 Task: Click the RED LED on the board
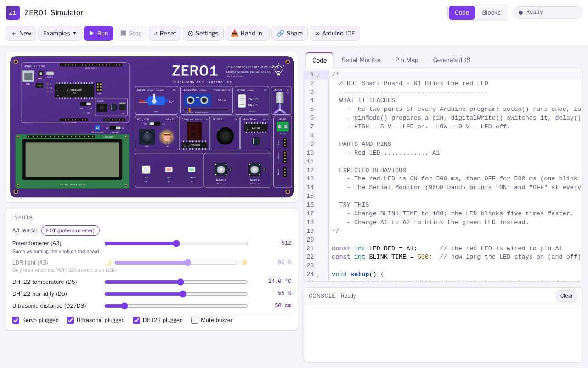point(169,170)
